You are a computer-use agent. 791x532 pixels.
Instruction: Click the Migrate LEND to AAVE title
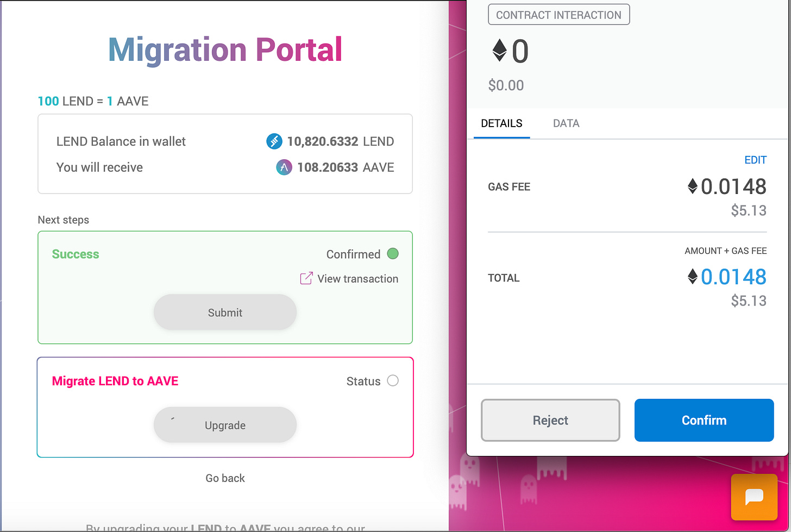point(115,381)
